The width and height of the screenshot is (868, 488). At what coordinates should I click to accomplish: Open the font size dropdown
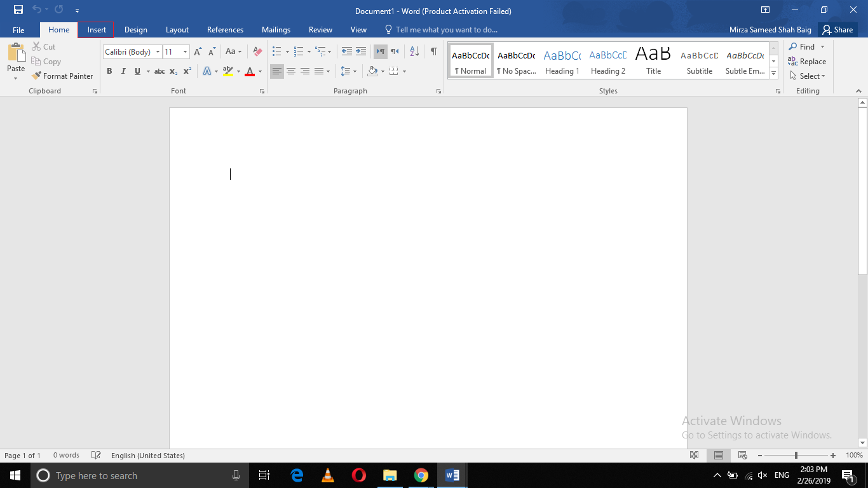click(x=185, y=52)
